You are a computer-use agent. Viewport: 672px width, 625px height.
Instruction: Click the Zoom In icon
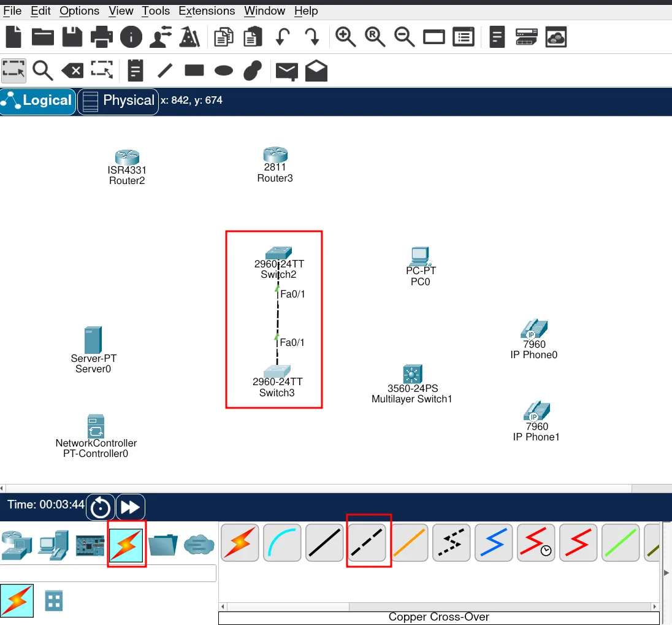point(346,37)
